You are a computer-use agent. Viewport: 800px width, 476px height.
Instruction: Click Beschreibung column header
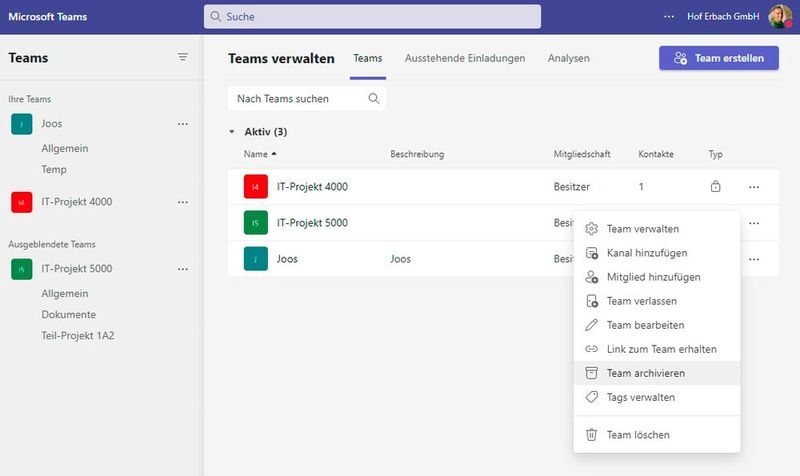tap(417, 154)
